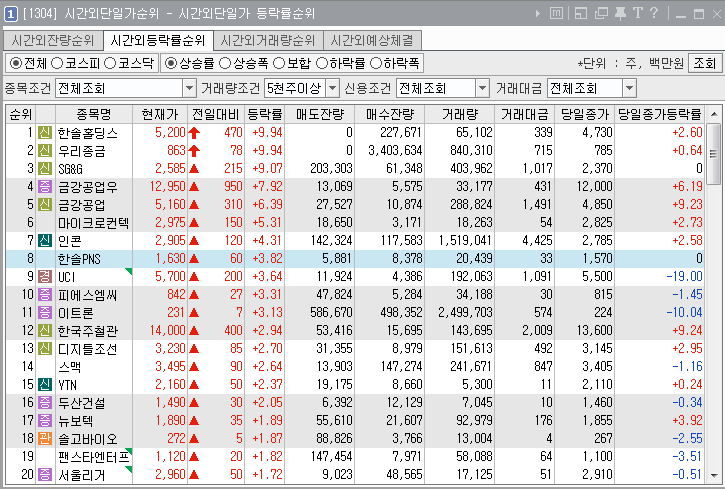The width and height of the screenshot is (725, 489).
Task: Click the upper-limit arrow icon for 한솔홀딩스
Action: point(194,133)
